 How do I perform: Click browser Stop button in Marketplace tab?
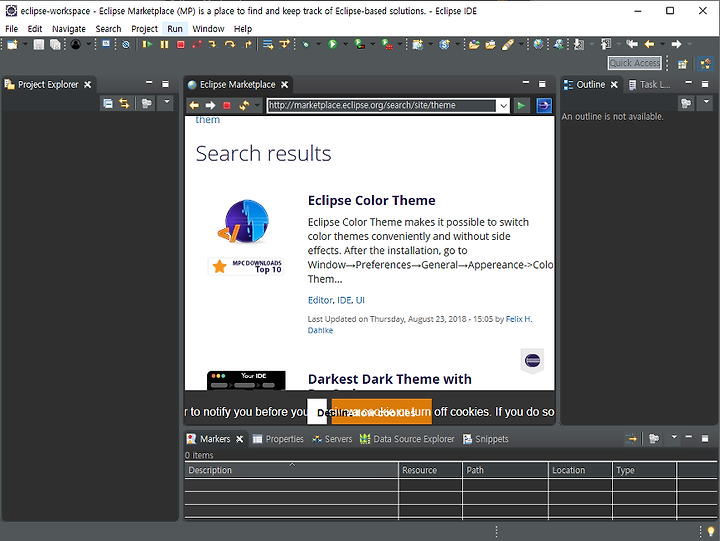pos(227,106)
